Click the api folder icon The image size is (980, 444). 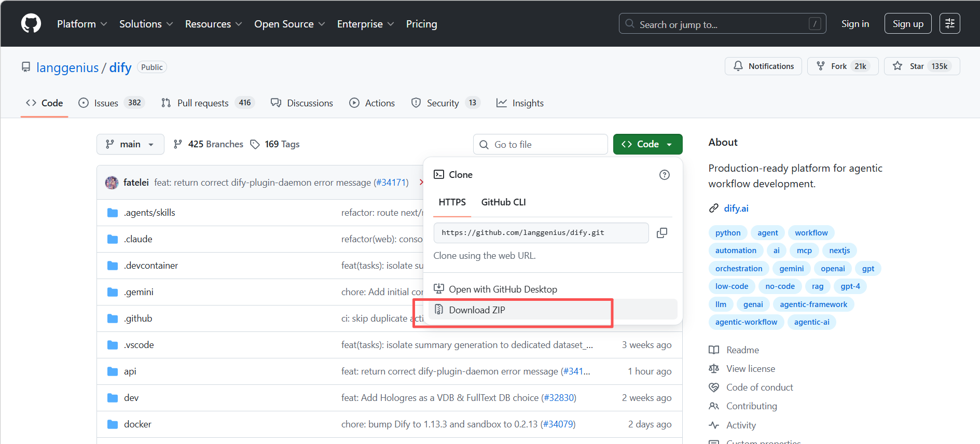pos(113,371)
